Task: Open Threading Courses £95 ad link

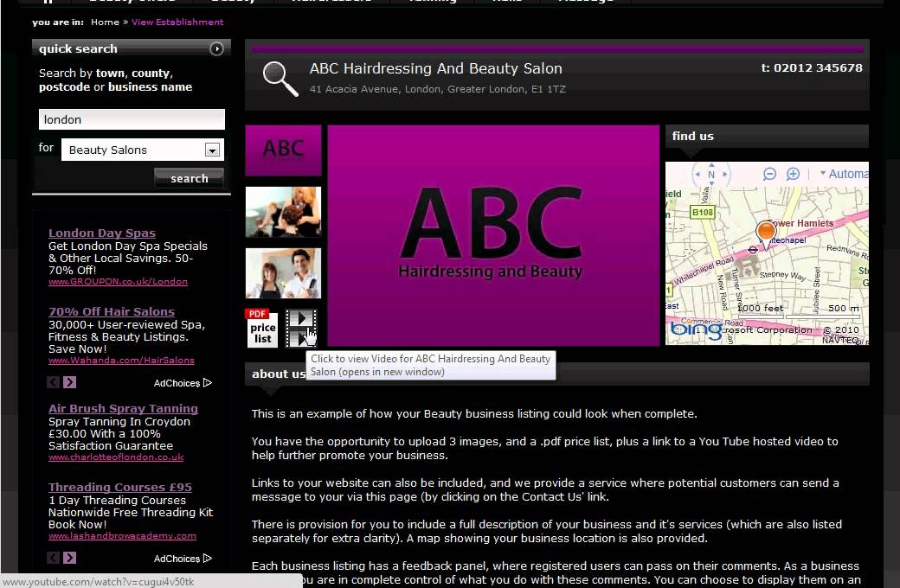Action: (x=120, y=487)
